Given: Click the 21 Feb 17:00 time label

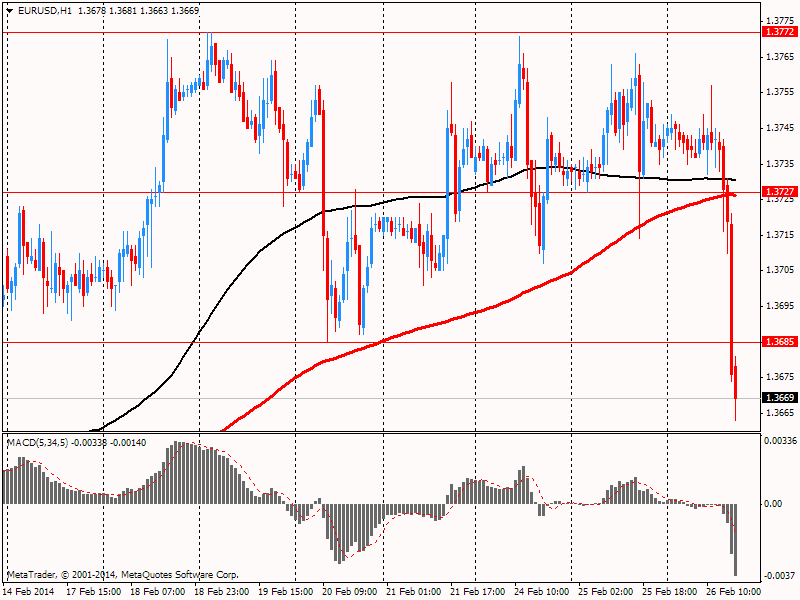Looking at the screenshot, I should tap(478, 592).
